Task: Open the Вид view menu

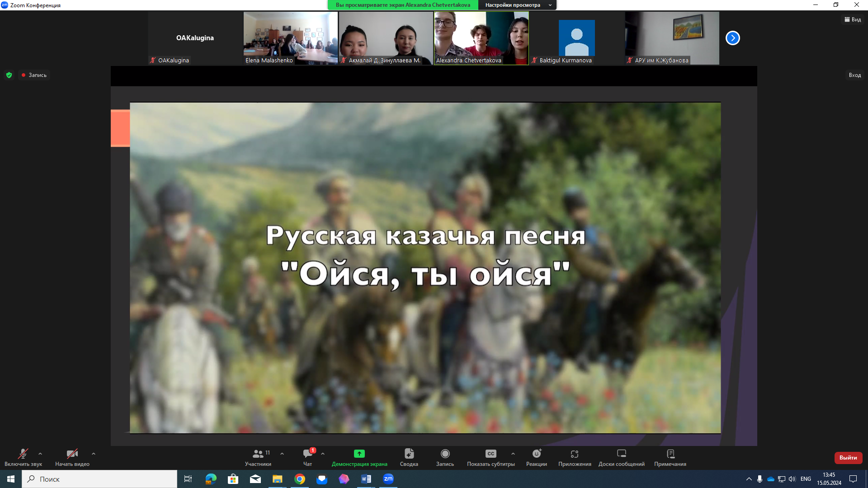Action: coord(853,19)
